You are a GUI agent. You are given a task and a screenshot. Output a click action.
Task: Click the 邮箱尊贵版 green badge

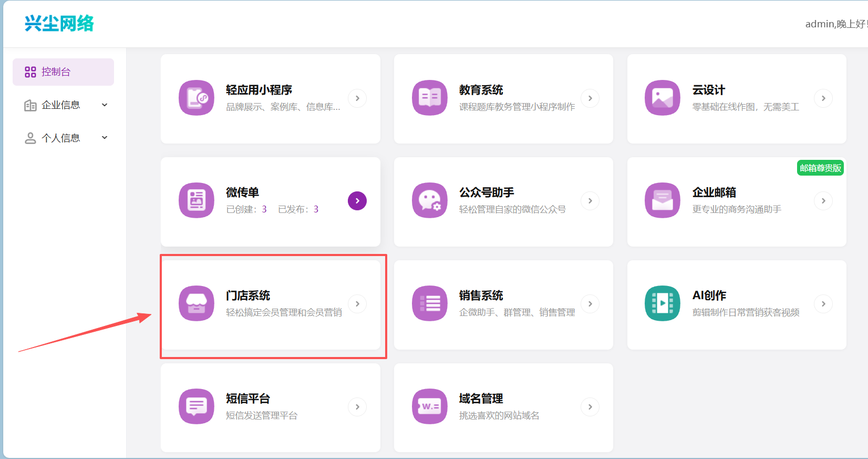[820, 168]
